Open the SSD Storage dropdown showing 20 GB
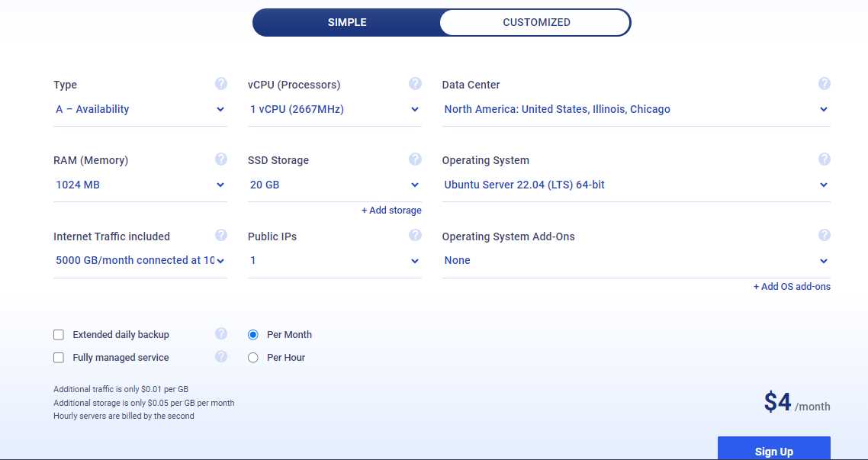Image resolution: width=868 pixels, height=460 pixels. point(334,185)
